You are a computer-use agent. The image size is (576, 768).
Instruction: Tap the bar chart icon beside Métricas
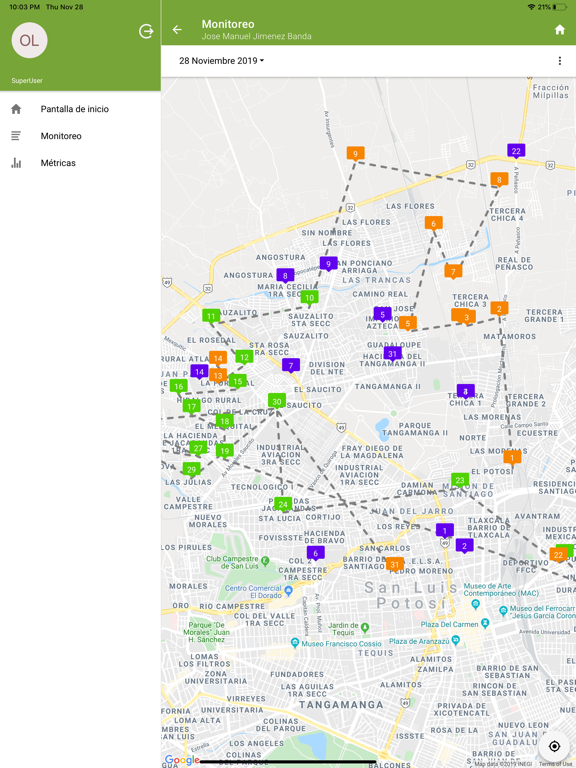pos(16,163)
